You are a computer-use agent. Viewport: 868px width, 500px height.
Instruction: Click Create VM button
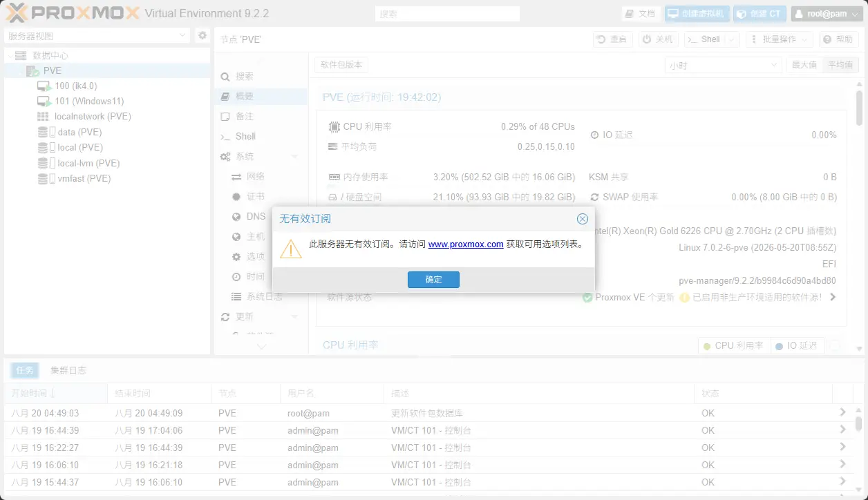click(x=697, y=14)
